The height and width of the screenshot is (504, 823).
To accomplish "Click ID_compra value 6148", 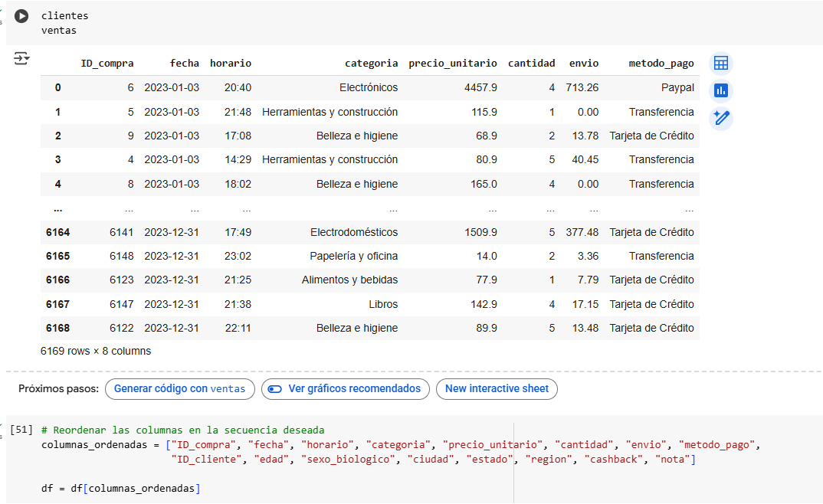I will pos(122,256).
